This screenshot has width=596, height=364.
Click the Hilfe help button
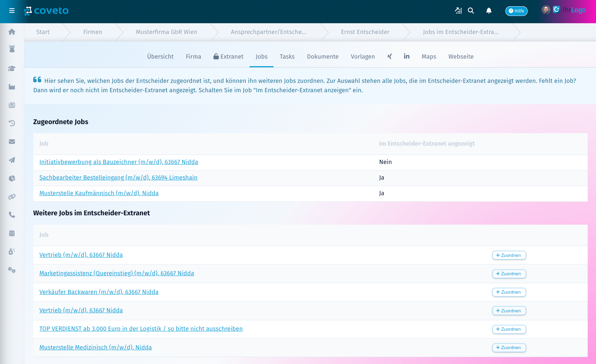516,11
